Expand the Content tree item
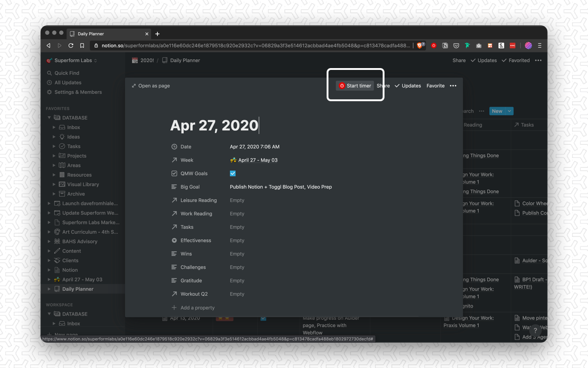 (x=49, y=251)
